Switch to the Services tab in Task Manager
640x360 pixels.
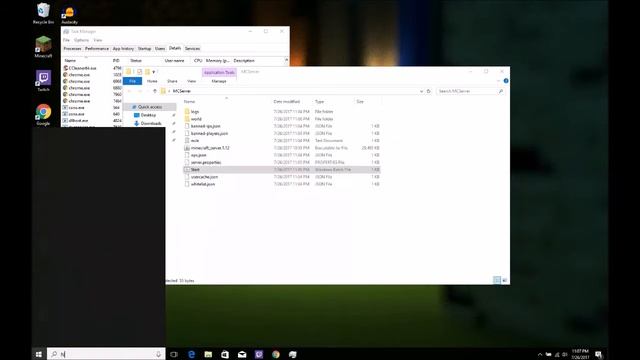coord(192,49)
